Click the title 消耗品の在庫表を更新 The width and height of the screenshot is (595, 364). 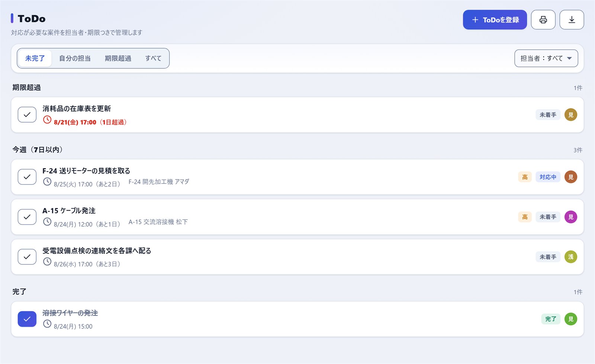[77, 108]
